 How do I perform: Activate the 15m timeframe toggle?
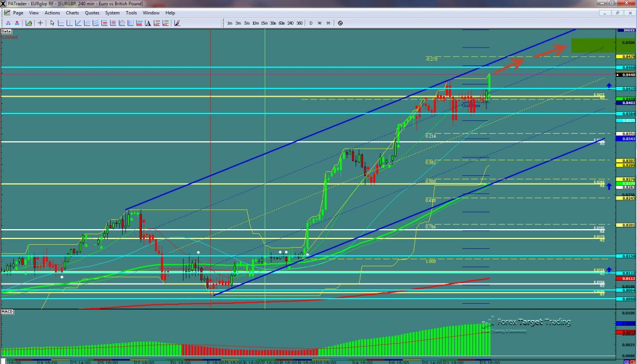264,23
